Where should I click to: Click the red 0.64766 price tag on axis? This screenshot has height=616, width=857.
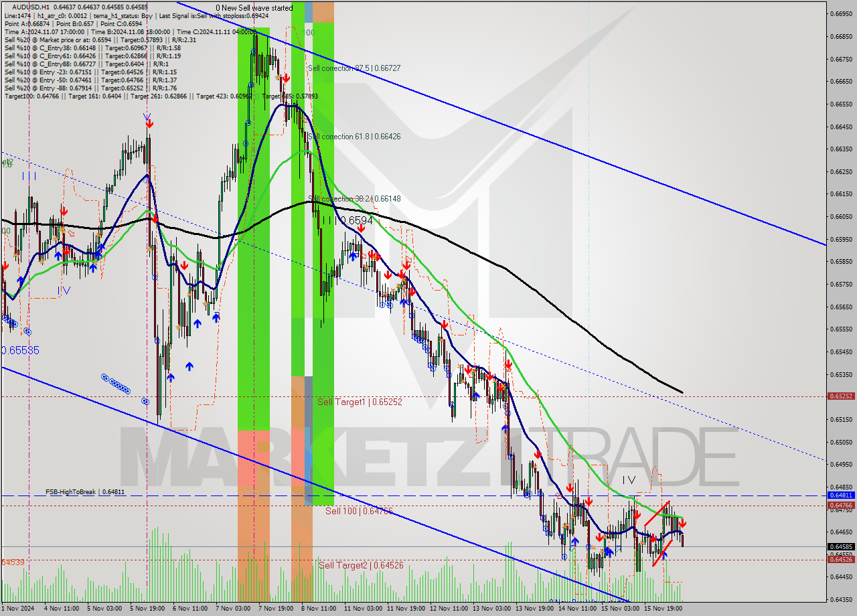click(842, 506)
